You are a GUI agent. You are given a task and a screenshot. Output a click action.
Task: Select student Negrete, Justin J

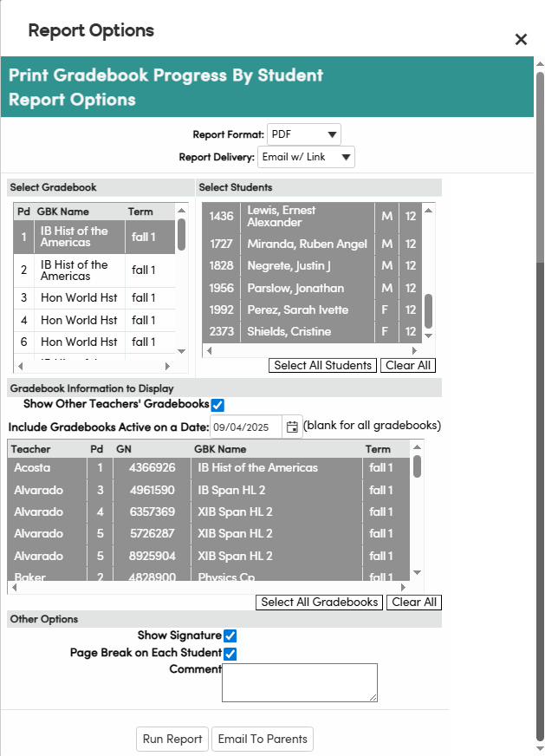[312, 265]
